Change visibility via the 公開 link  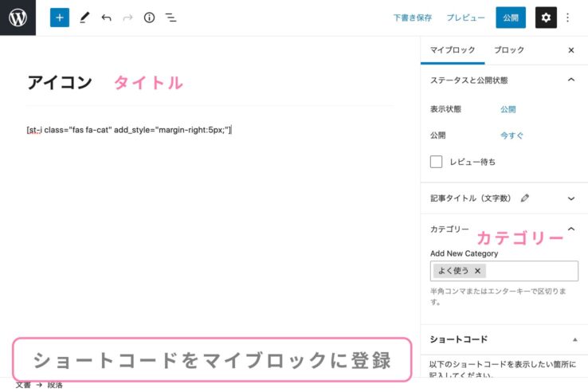click(x=508, y=109)
